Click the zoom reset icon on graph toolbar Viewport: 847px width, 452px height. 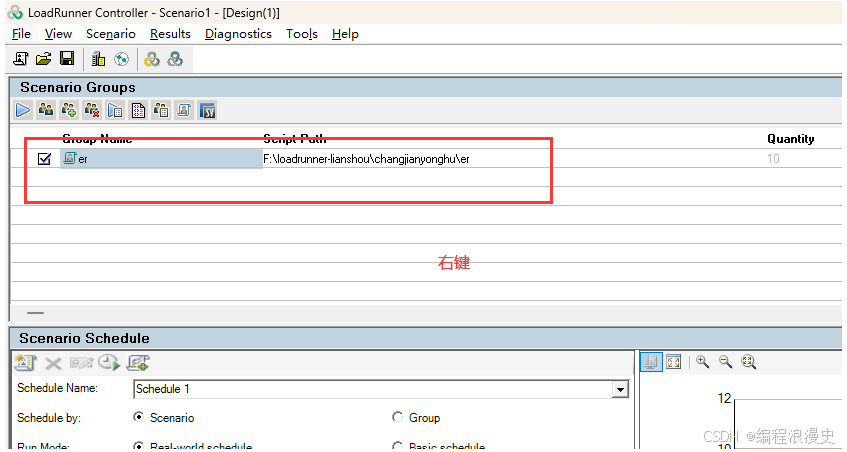748,362
